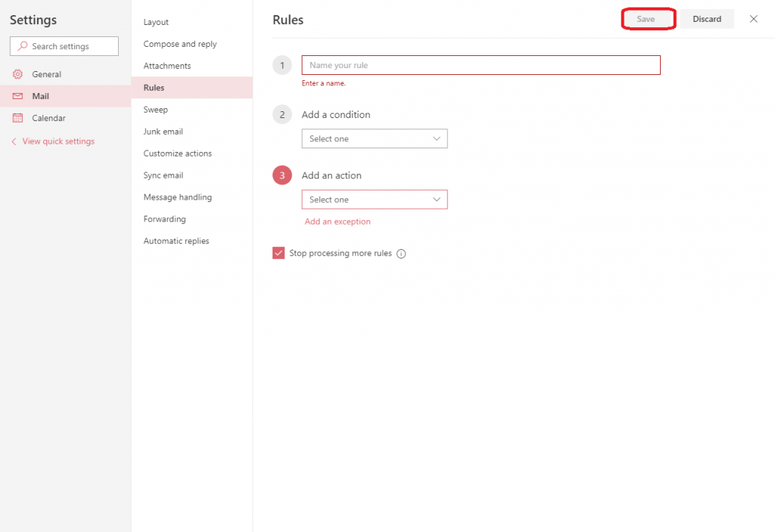Go to Customize actions
Screen dimensions: 775x532
(191, 154)
